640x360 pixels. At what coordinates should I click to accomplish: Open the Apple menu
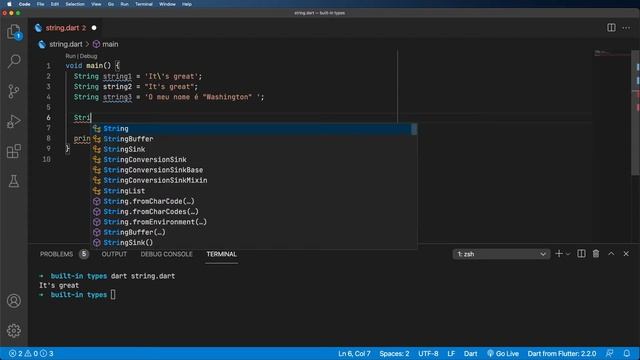tap(9, 4)
